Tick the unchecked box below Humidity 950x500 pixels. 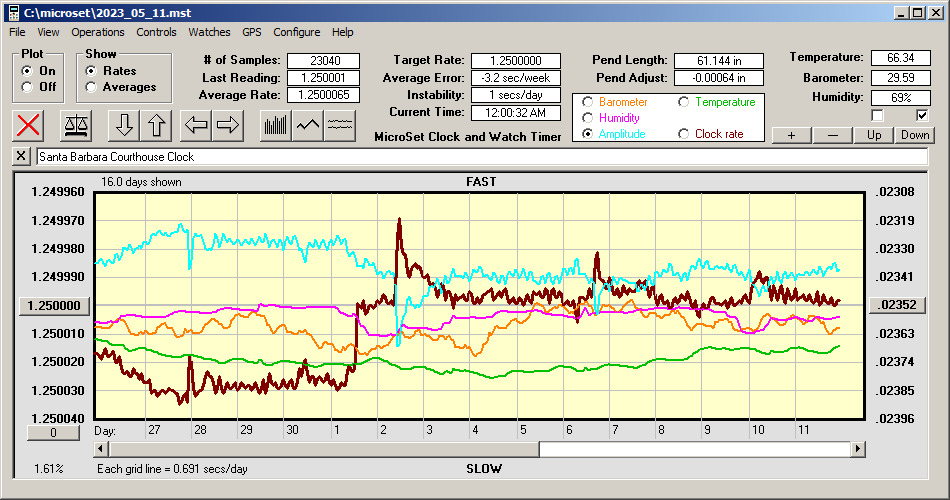click(877, 115)
